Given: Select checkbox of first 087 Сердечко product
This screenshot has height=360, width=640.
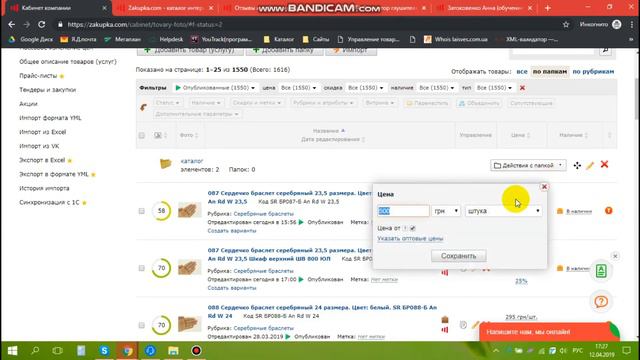Looking at the screenshot, I should (x=142, y=211).
